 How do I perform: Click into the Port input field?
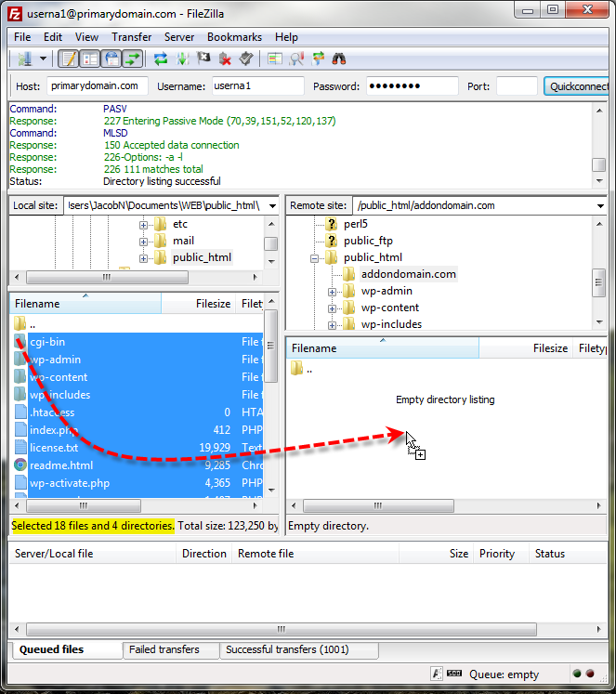[x=517, y=85]
